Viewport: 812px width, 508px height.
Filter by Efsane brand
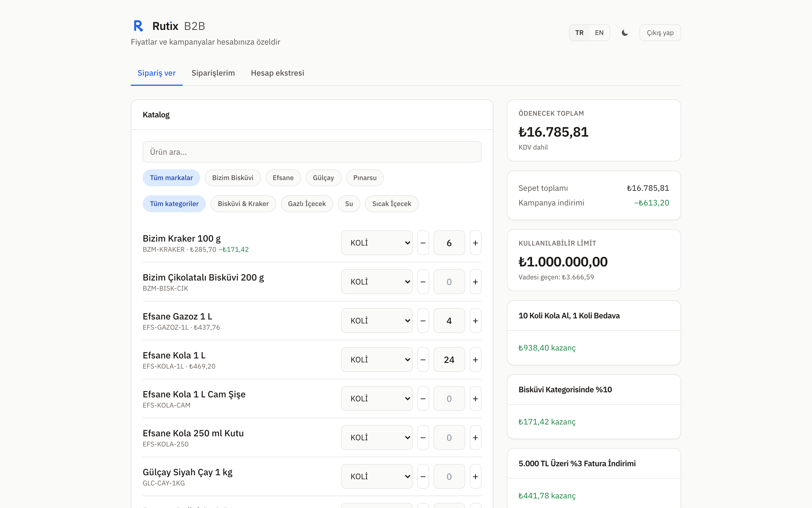point(283,178)
